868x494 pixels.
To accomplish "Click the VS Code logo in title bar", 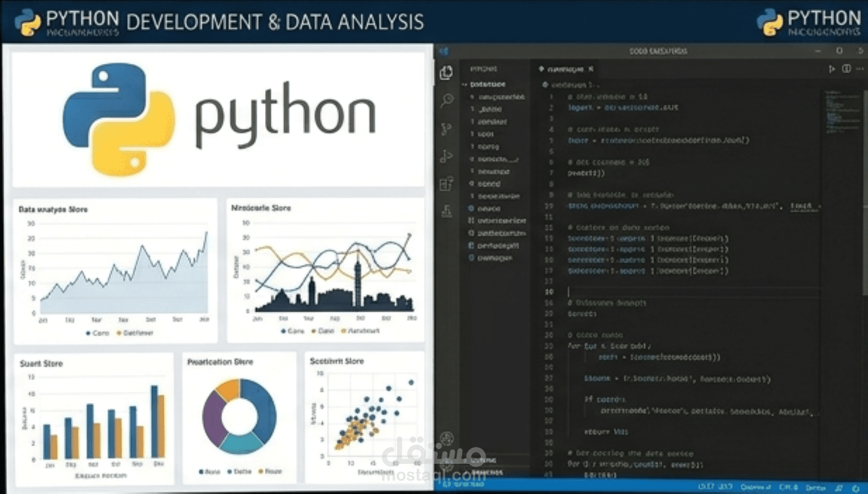I will coord(444,51).
